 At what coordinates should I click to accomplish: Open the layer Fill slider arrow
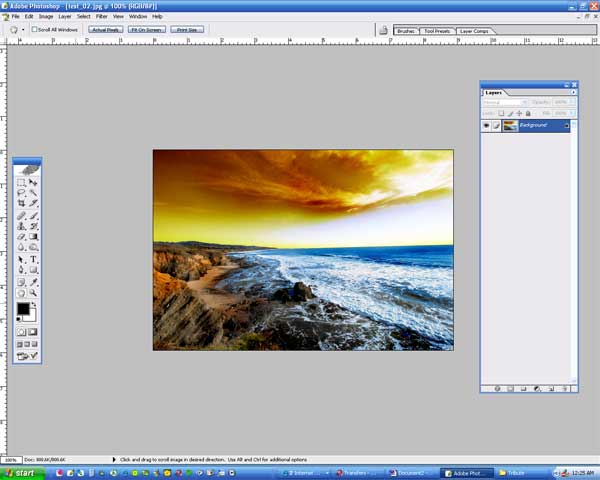(x=572, y=113)
